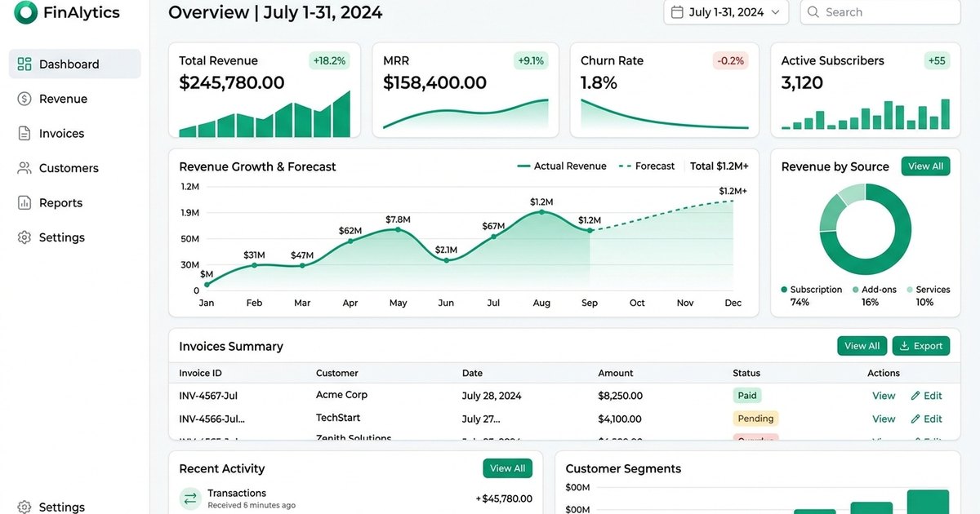Image resolution: width=980 pixels, height=514 pixels.
Task: View invoice INV-4566-Jul
Action: pos(884,419)
